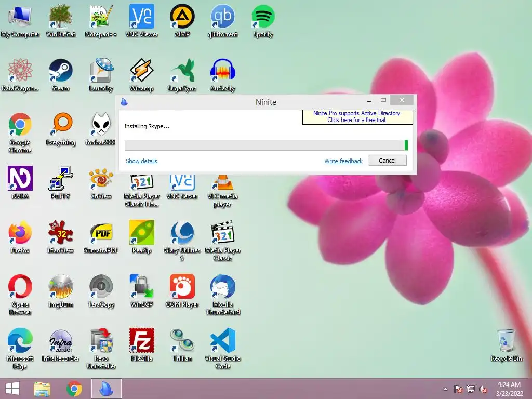Open the My Computer desktop icon

[x=20, y=20]
